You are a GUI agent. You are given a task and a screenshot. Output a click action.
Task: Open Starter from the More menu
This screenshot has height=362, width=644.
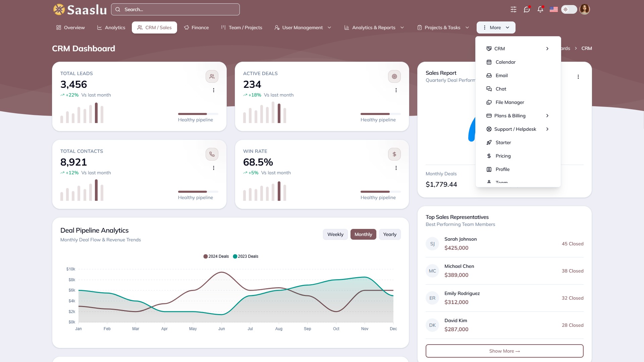pyautogui.click(x=518, y=142)
